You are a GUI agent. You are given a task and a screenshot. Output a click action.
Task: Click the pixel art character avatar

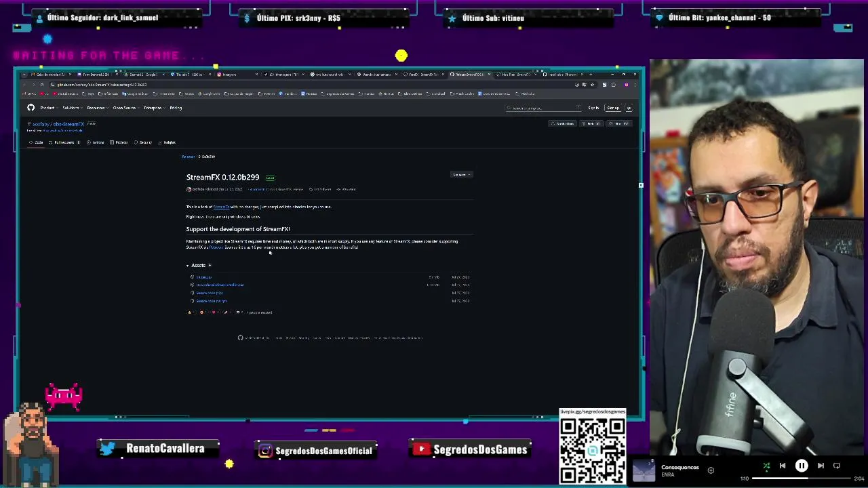pos(31,444)
